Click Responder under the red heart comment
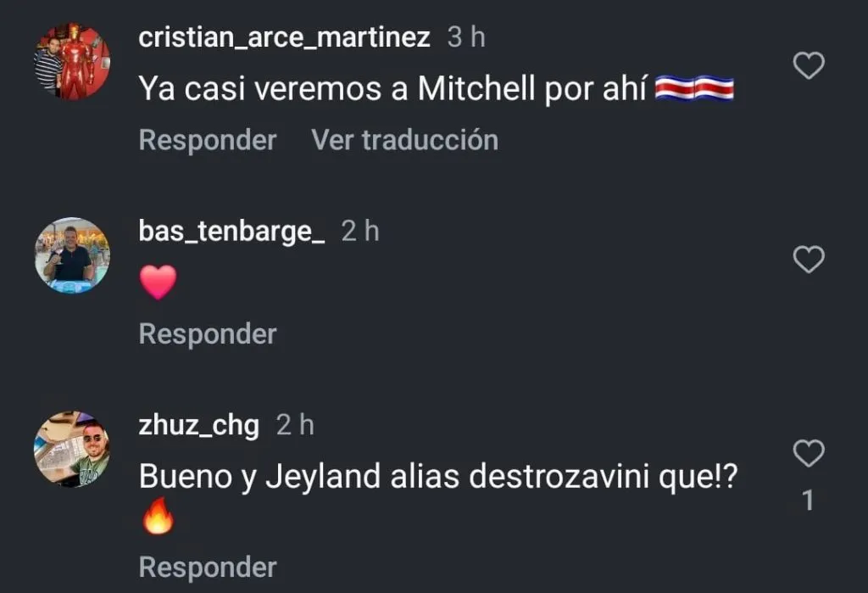 pos(208,333)
